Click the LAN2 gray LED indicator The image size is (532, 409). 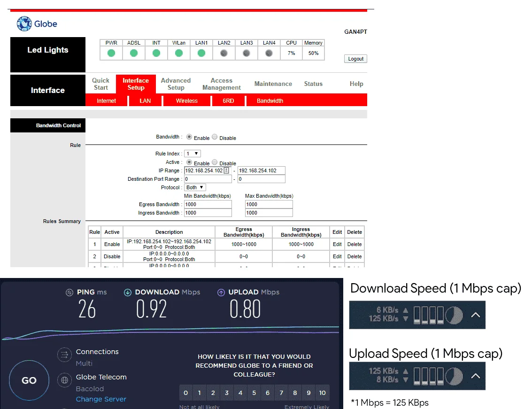224,53
